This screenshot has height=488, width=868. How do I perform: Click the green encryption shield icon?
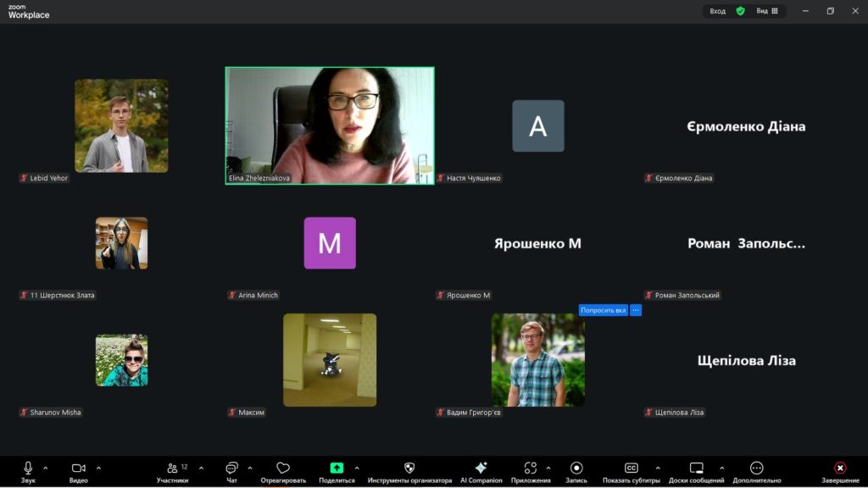point(740,11)
